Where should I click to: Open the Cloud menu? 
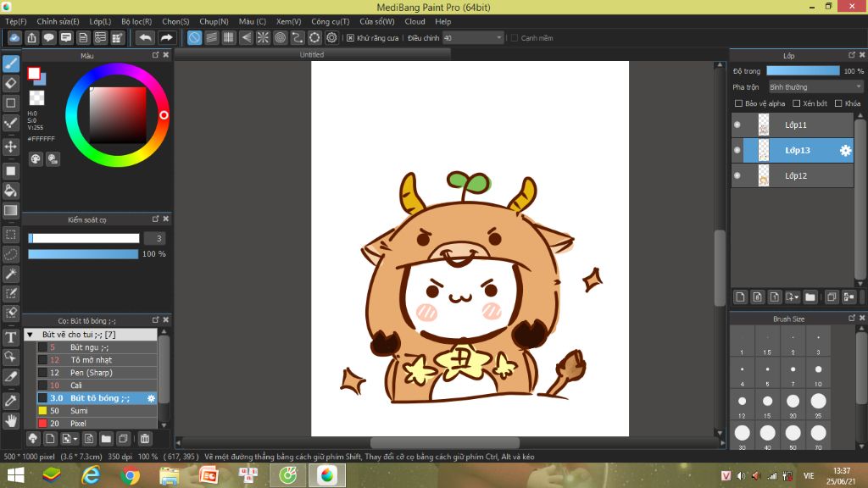coord(415,21)
